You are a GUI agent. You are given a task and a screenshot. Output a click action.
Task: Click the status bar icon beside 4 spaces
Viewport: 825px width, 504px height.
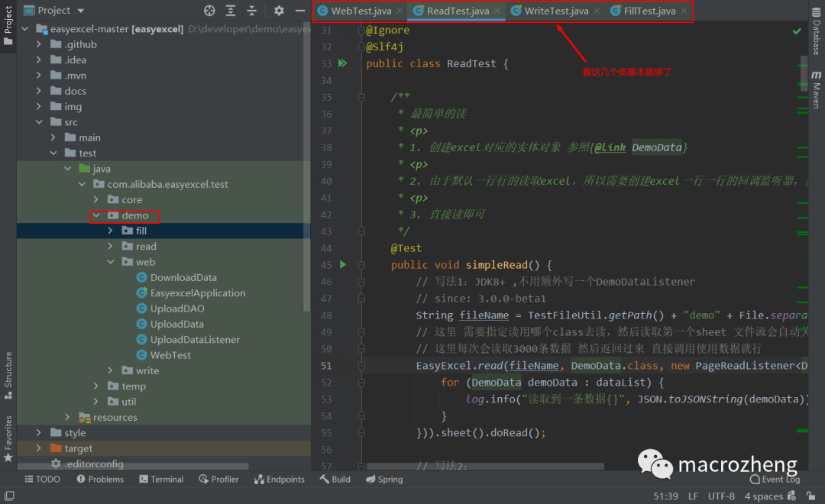(791, 496)
